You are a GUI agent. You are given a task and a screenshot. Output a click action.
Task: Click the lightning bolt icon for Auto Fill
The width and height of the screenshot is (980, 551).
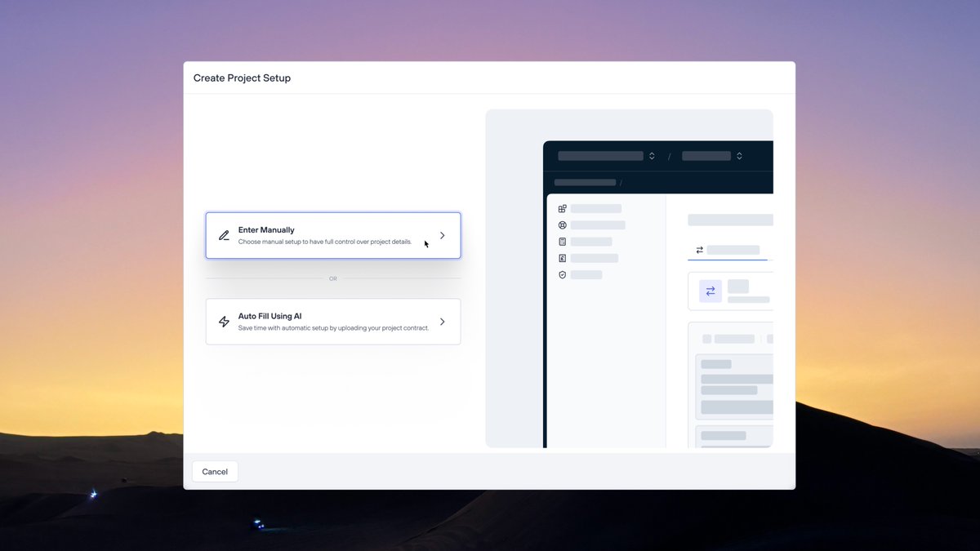tap(224, 322)
